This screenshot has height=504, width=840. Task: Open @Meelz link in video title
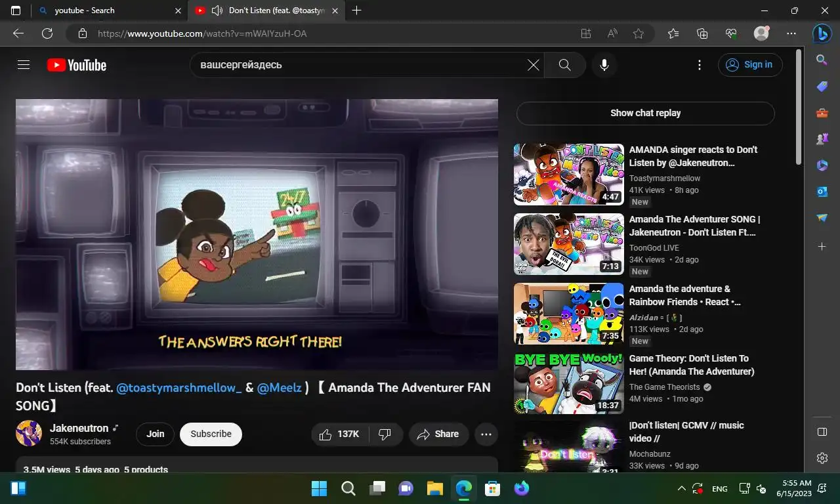(279, 388)
